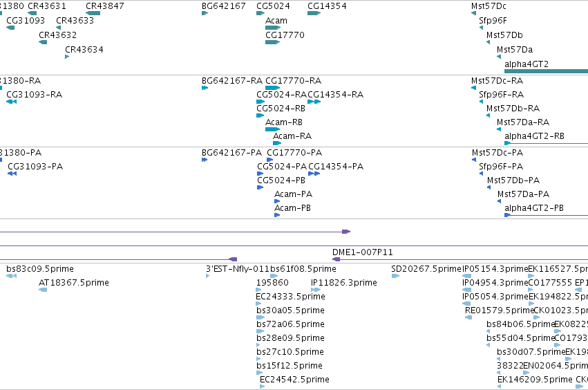Click transcript Mst57Da-RA

pyautogui.click(x=523, y=122)
